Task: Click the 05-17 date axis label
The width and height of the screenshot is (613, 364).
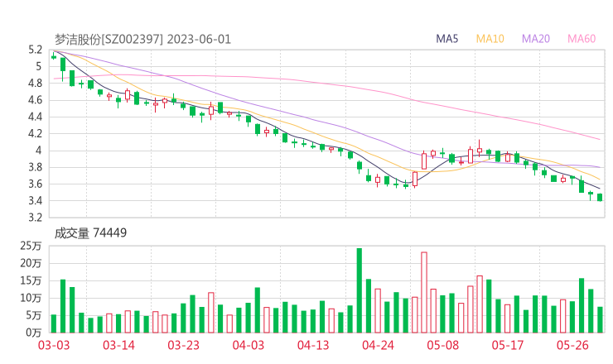Action: 508,345
